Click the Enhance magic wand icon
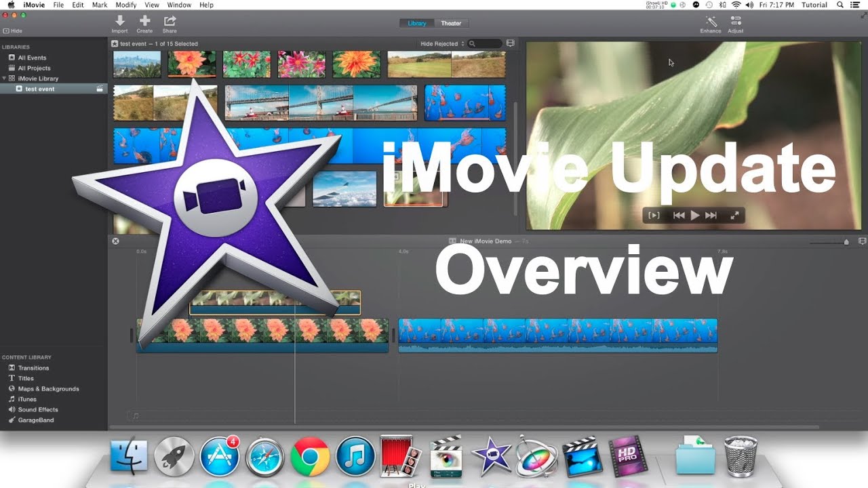 click(x=711, y=21)
